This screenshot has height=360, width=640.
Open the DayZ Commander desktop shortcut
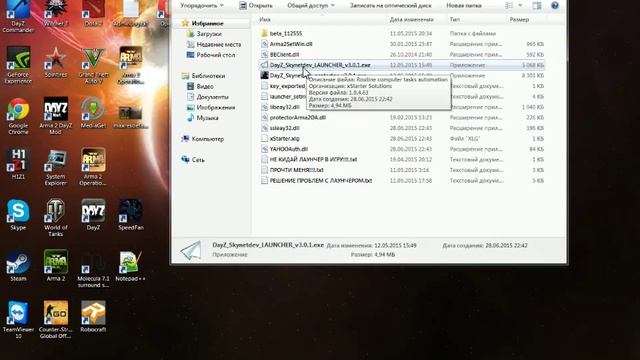(x=18, y=16)
